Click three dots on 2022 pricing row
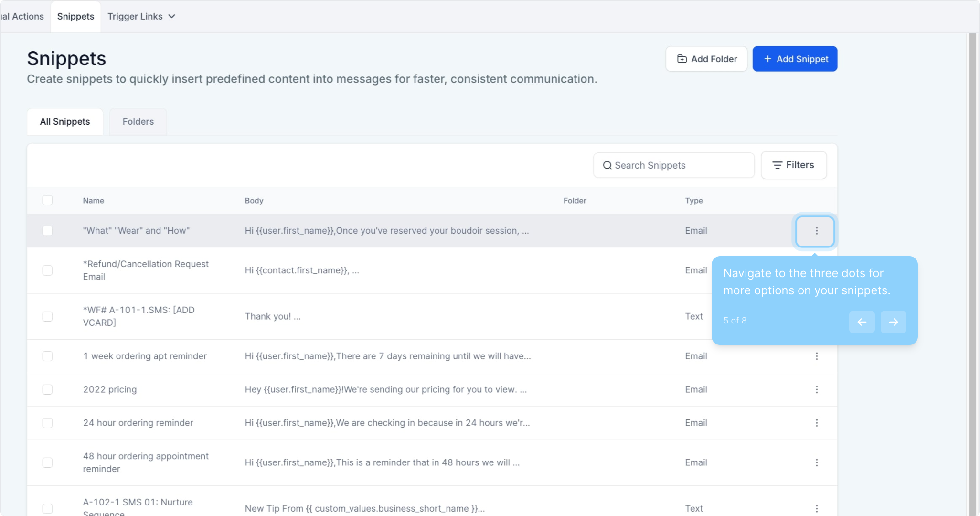 816,390
